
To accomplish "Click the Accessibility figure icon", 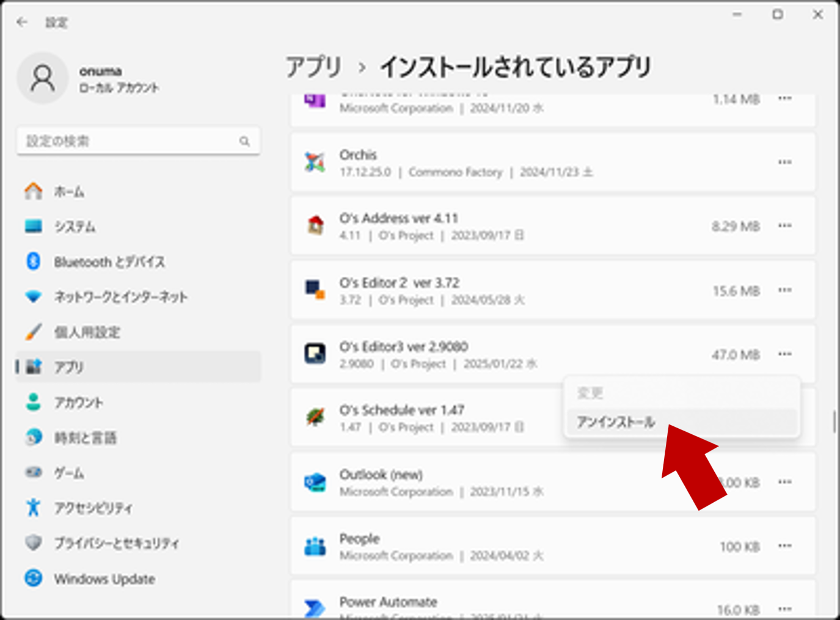I will tap(34, 507).
